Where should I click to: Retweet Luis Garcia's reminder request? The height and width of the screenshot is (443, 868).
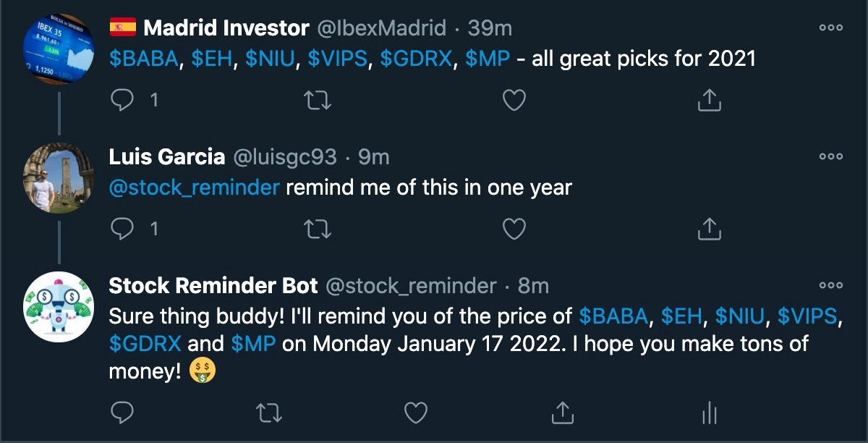[x=318, y=229]
